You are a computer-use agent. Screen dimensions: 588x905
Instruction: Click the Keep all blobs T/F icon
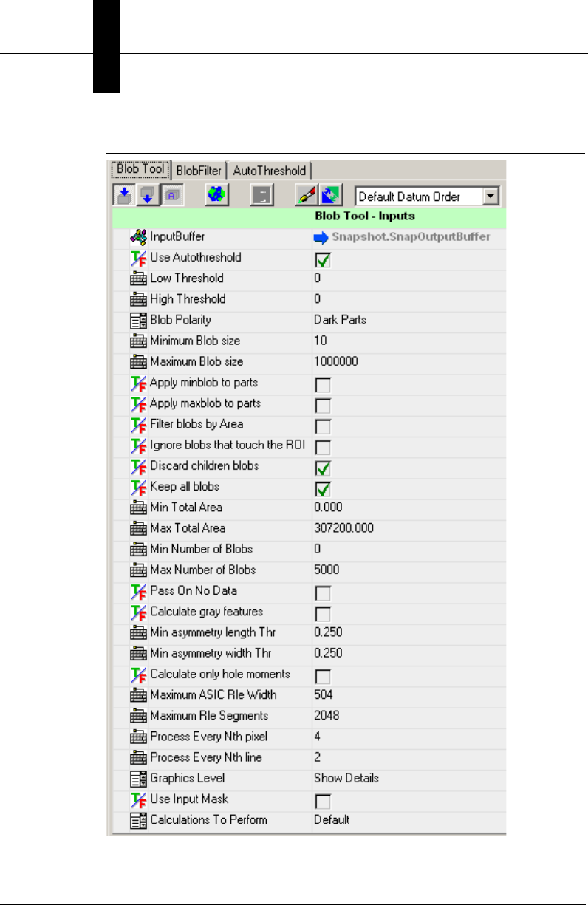pos(138,487)
